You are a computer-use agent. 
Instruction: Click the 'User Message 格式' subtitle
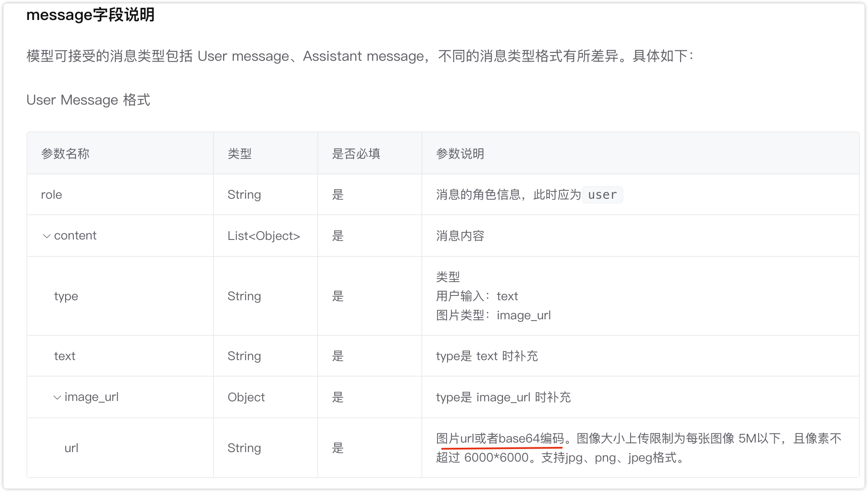click(88, 100)
